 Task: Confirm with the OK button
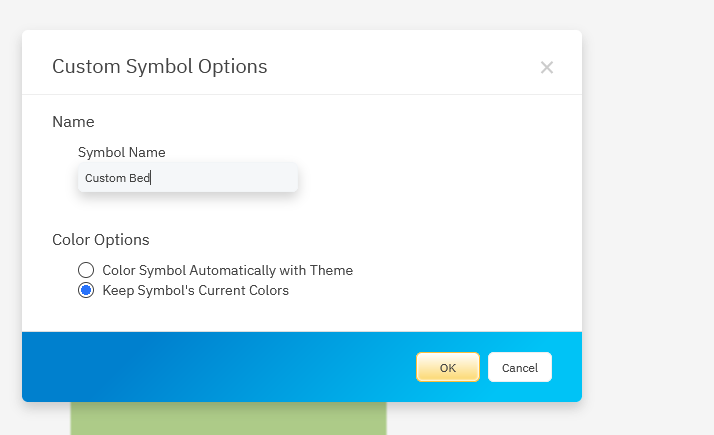click(x=447, y=367)
